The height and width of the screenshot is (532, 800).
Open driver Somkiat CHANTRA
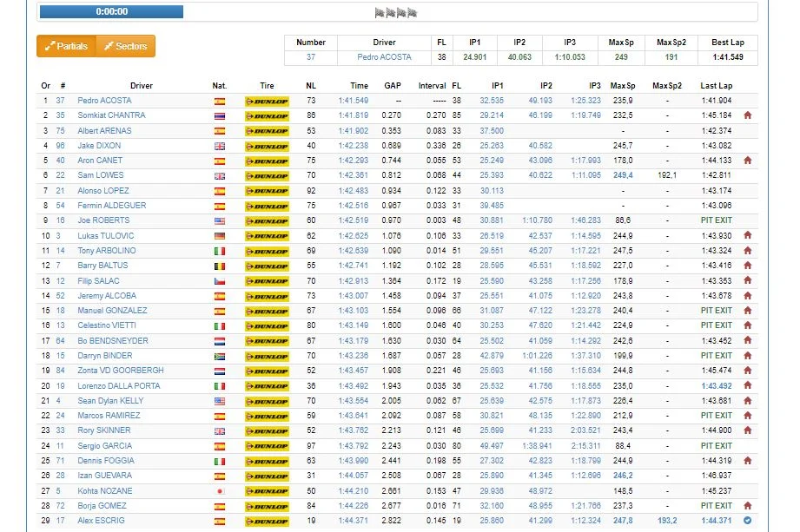[111, 115]
